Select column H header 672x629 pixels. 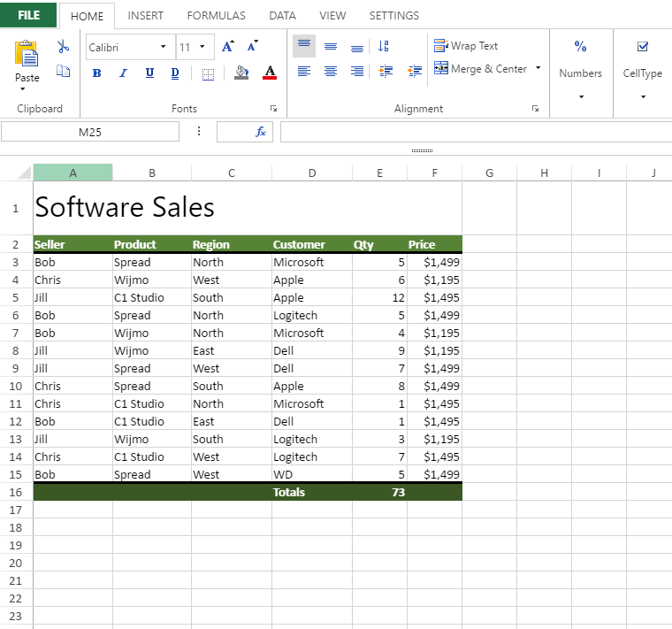pyautogui.click(x=545, y=173)
